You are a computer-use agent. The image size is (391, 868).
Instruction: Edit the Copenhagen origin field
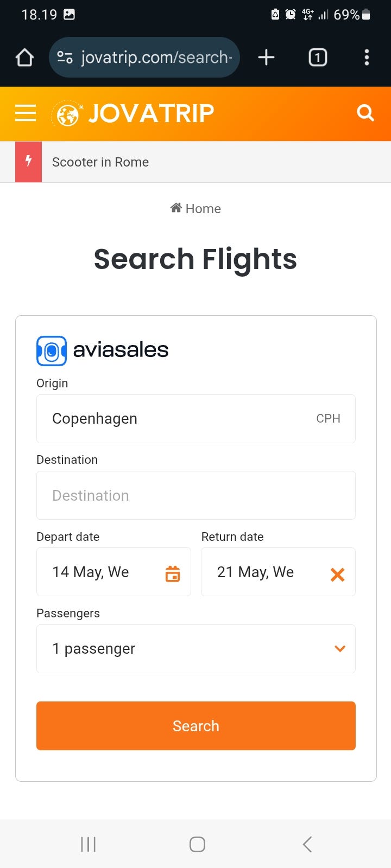174,419
